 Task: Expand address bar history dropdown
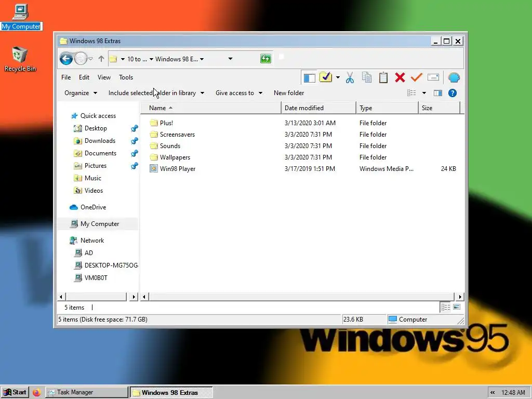click(230, 59)
